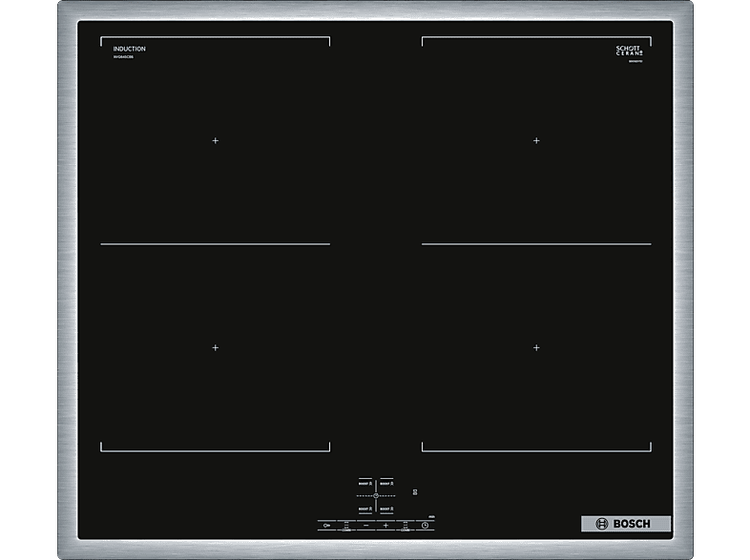The width and height of the screenshot is (750, 560).
Task: Select the rear-right zone boost button
Action: (x=386, y=484)
